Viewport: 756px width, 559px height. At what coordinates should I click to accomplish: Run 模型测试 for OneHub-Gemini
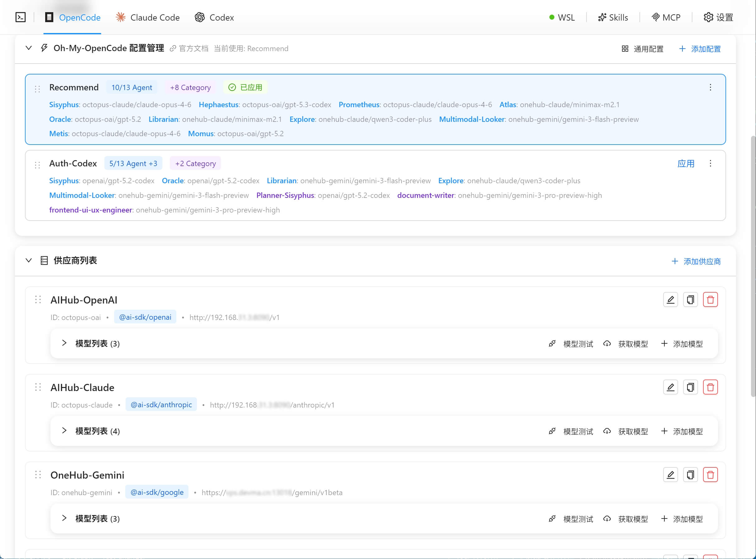click(571, 519)
